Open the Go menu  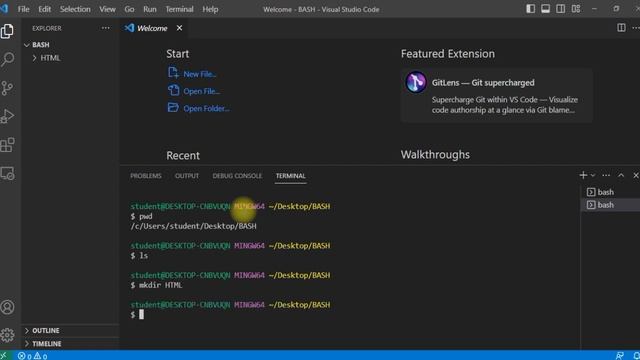(x=129, y=9)
